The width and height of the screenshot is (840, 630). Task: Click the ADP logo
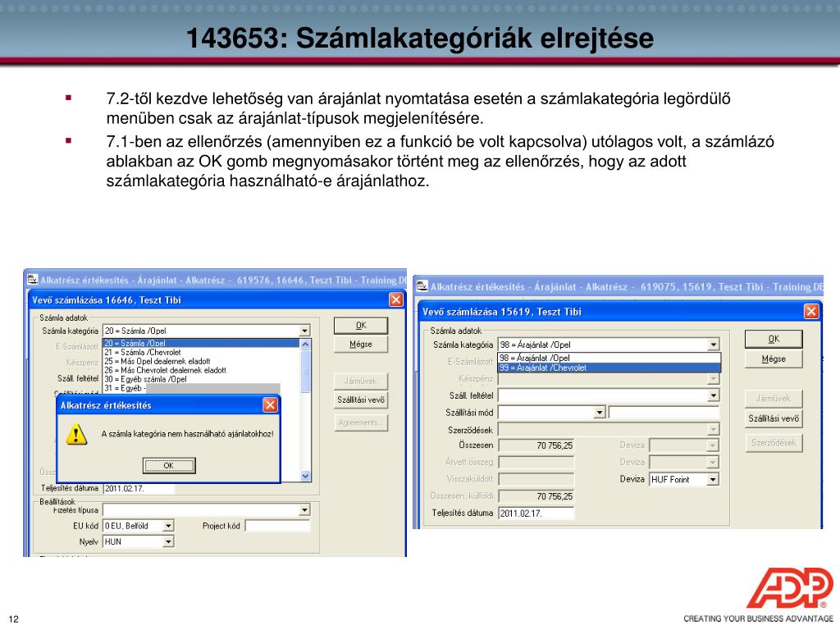pos(790,587)
